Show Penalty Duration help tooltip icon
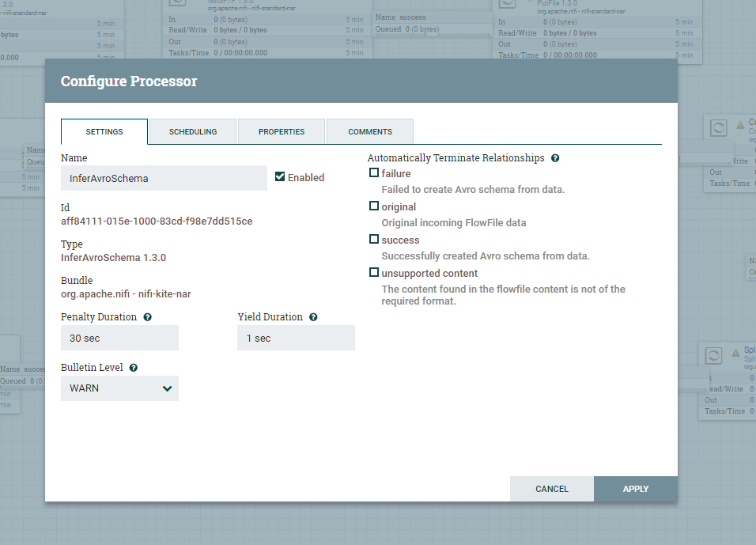756x545 pixels. pos(148,317)
